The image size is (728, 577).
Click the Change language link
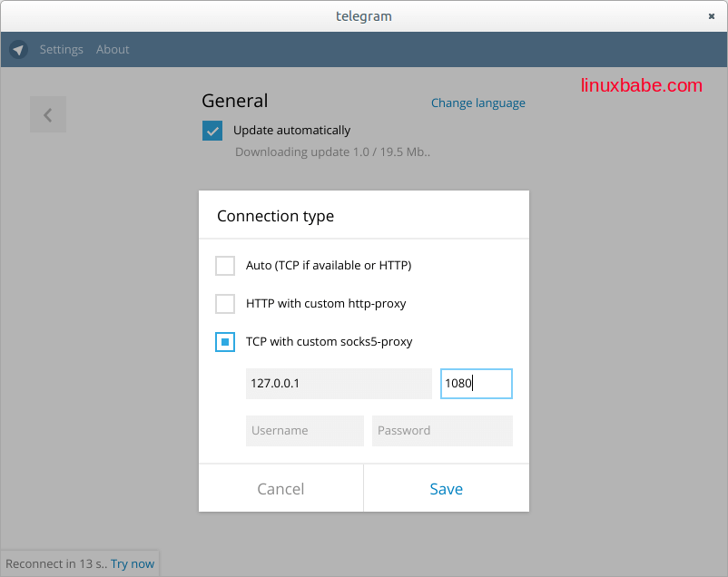click(x=477, y=103)
